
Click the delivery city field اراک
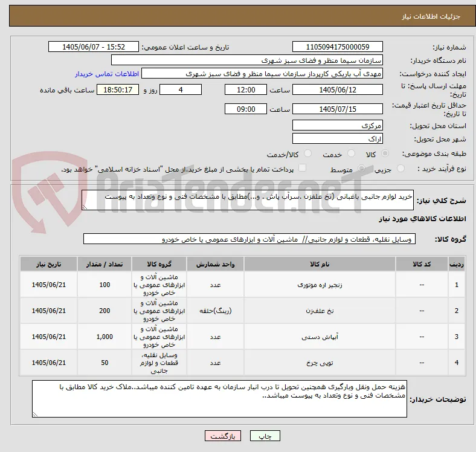pos(337,138)
